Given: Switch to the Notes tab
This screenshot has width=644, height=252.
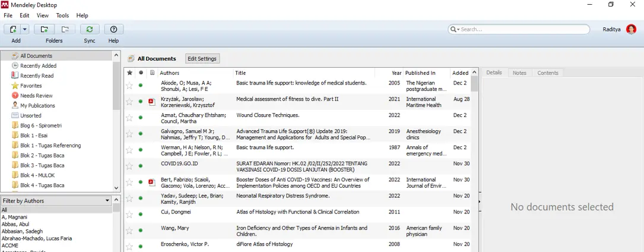Looking at the screenshot, I should [519, 73].
